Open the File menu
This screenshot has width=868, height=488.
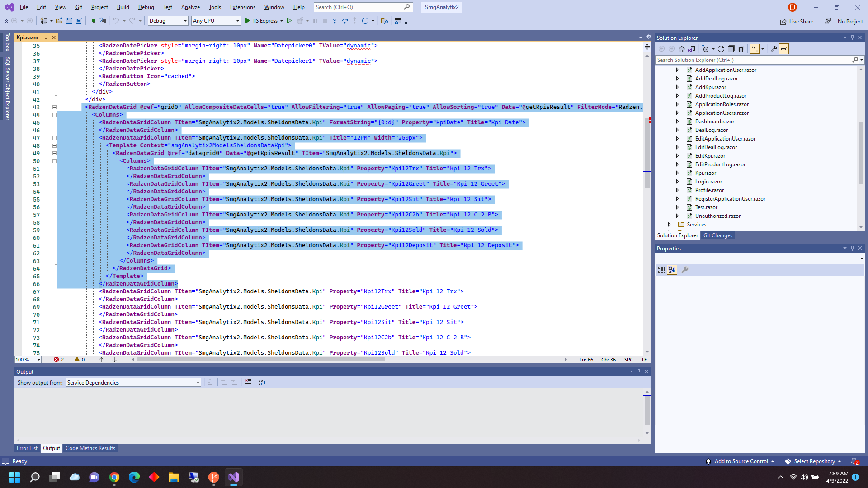pos(24,7)
